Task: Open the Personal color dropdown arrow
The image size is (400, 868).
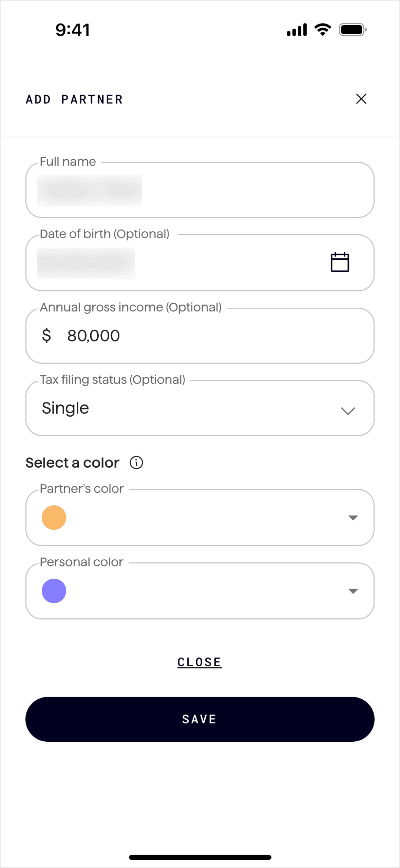Action: (353, 591)
